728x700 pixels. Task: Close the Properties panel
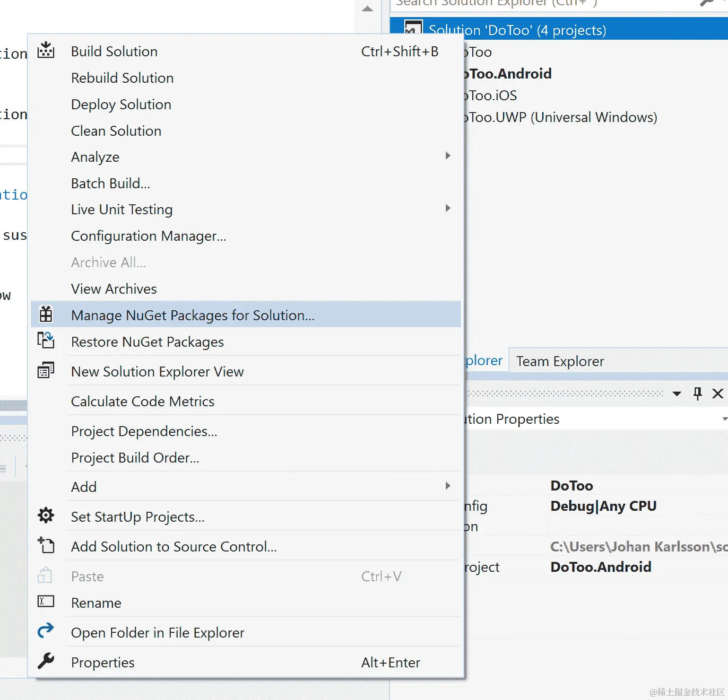click(x=718, y=394)
